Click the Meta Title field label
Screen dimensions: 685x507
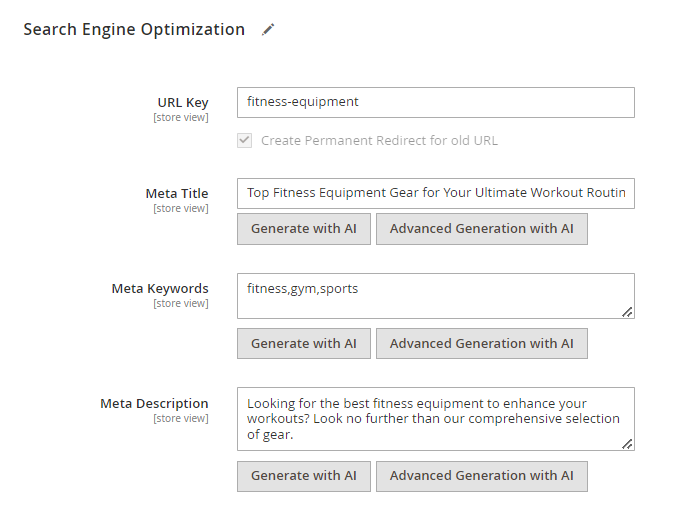pos(176,193)
